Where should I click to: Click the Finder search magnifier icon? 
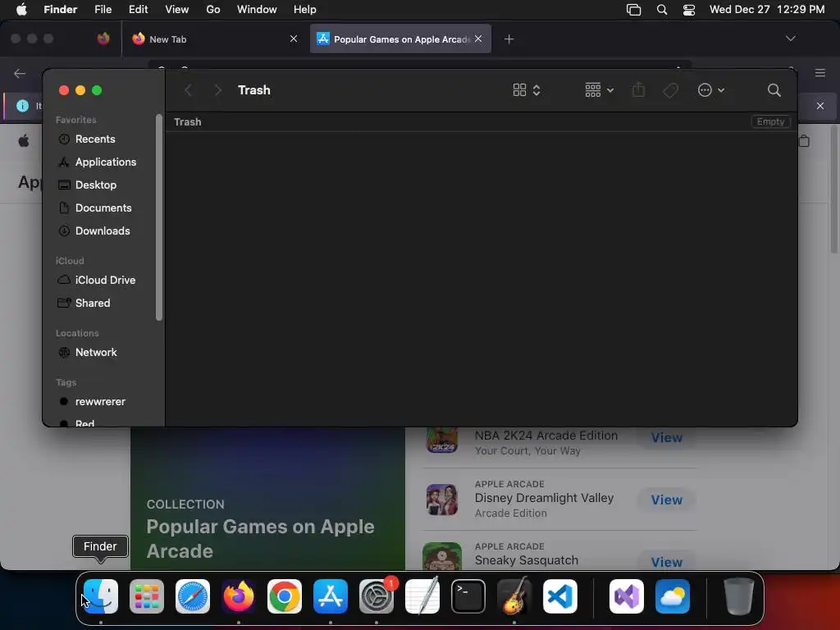774,90
